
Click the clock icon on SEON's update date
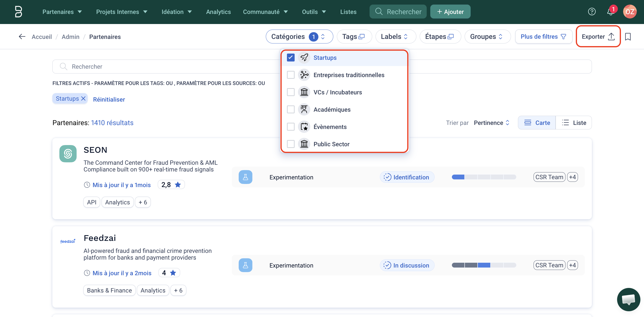click(87, 185)
